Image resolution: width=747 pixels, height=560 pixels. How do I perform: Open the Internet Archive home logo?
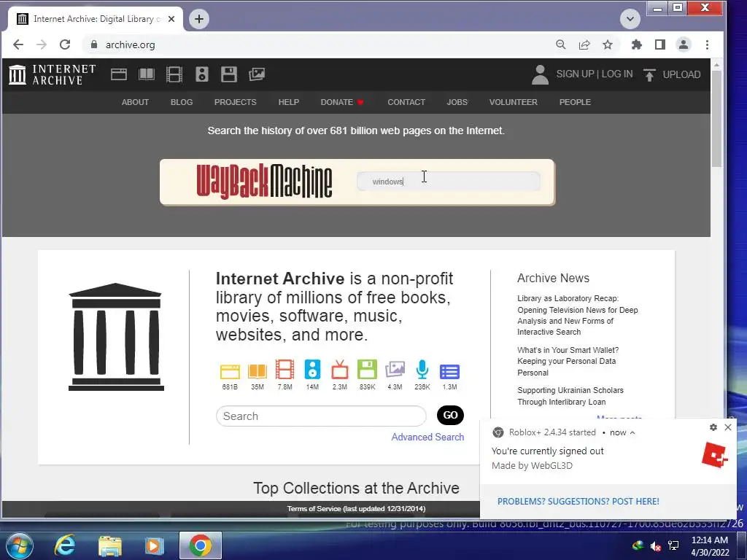click(x=53, y=75)
